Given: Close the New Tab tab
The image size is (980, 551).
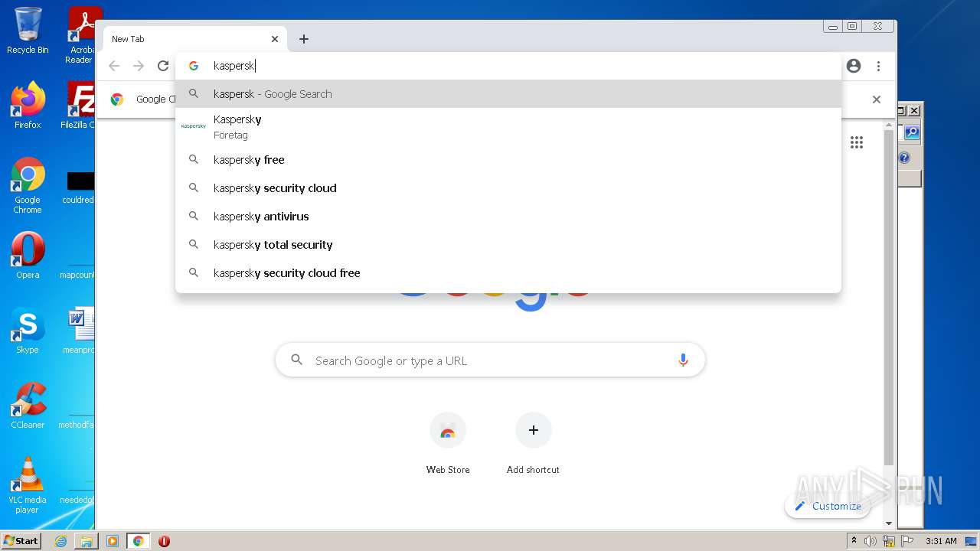Looking at the screenshot, I should pyautogui.click(x=275, y=39).
